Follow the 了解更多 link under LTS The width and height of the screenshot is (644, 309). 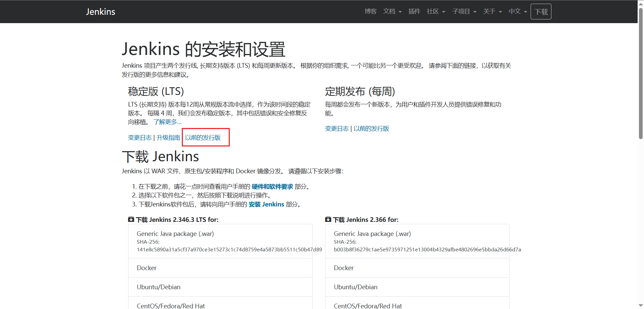coord(167,122)
